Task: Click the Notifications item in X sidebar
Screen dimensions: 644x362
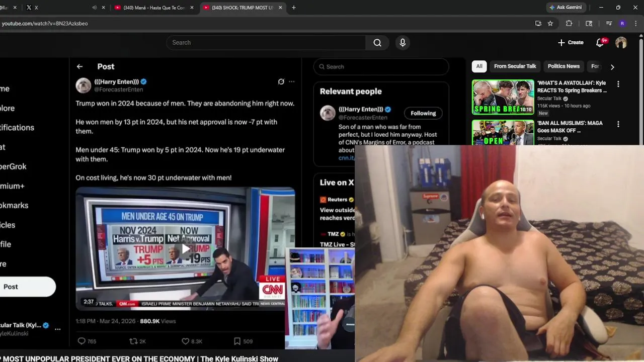Action: pyautogui.click(x=17, y=128)
